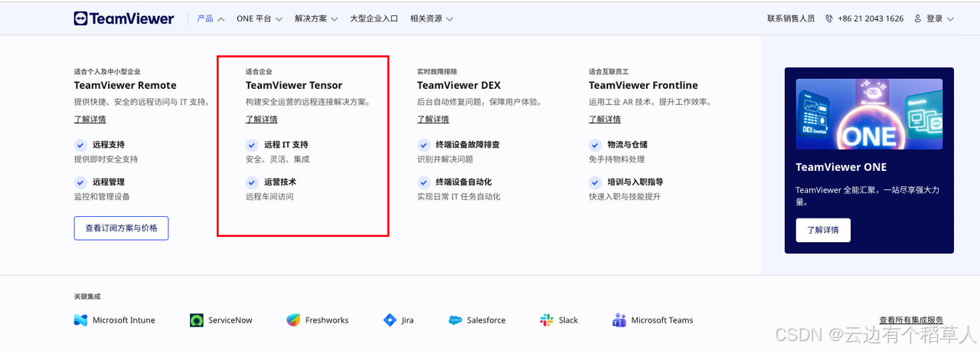Image resolution: width=980 pixels, height=351 pixels.
Task: Open the TeamViewer Frontline heading
Action: [x=643, y=85]
